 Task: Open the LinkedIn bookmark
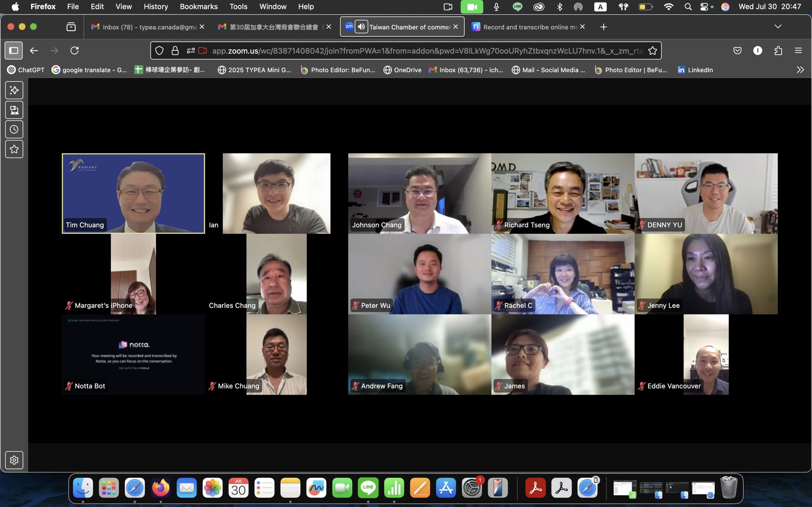pos(695,70)
